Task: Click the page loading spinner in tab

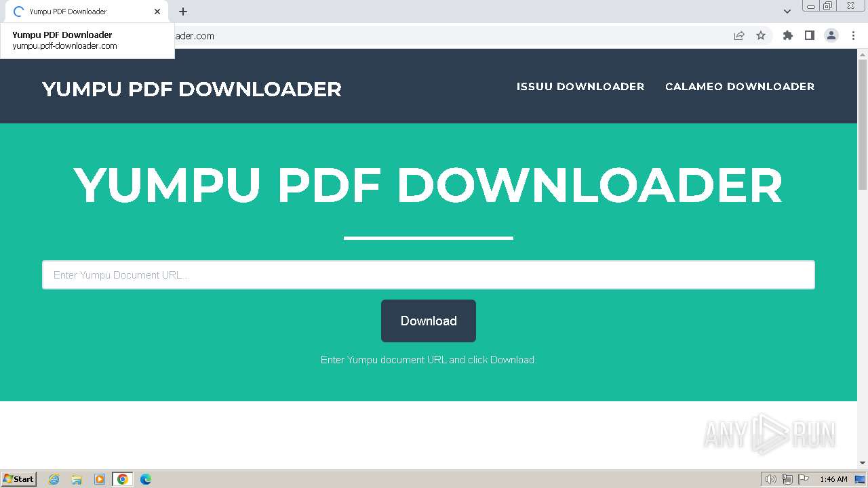Action: 18,12
